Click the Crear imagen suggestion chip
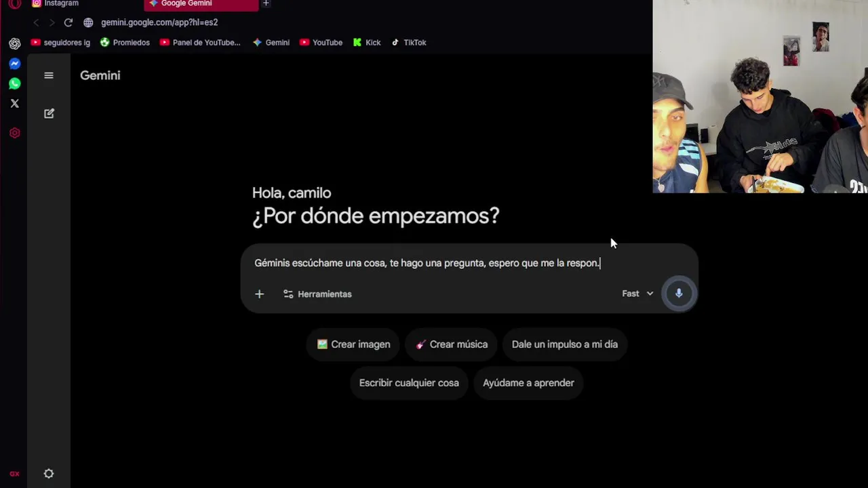Image resolution: width=868 pixels, height=488 pixels. (353, 344)
